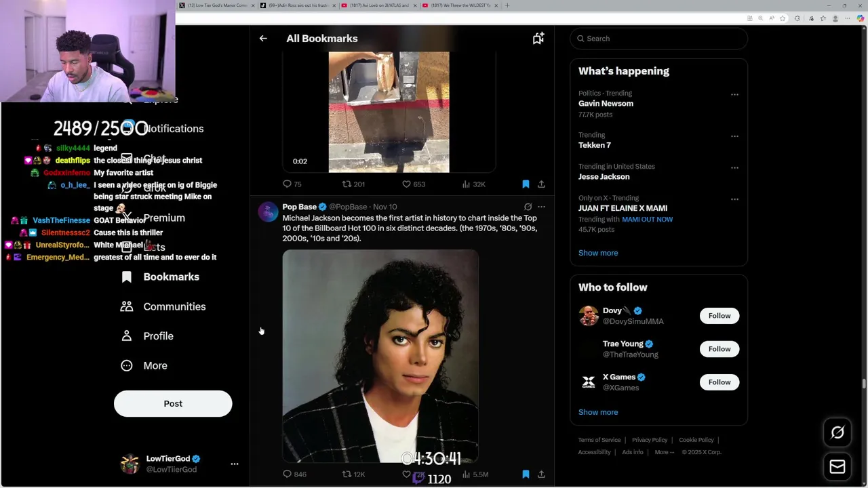Open the LowTierGod account options dots
This screenshot has height=488, width=868.
pyautogui.click(x=235, y=464)
